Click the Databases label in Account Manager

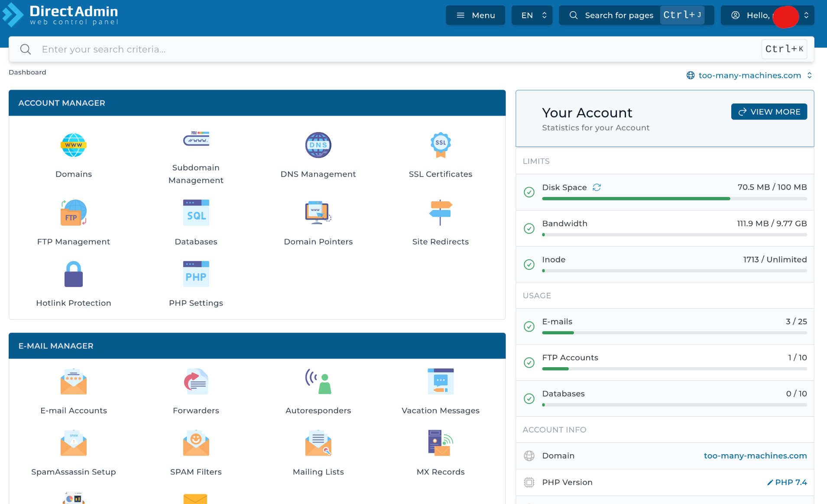pos(196,242)
